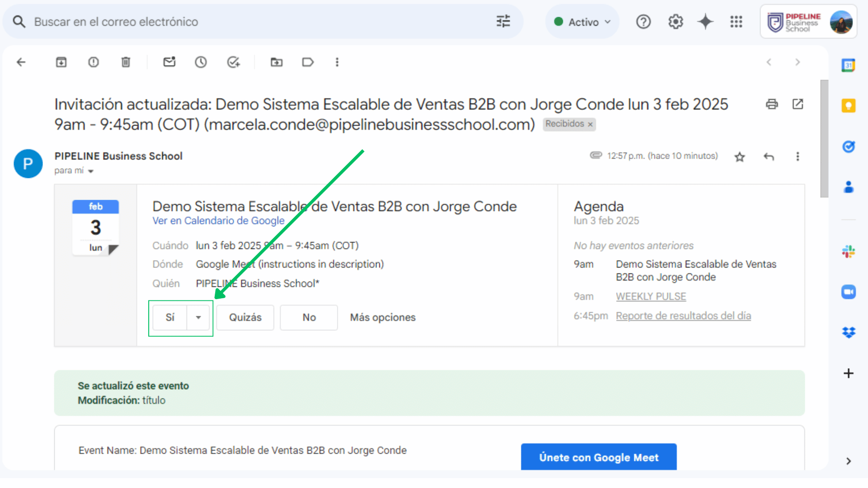Image resolution: width=868 pixels, height=488 pixels.
Task: Open Google apps grid
Action: pos(736,22)
